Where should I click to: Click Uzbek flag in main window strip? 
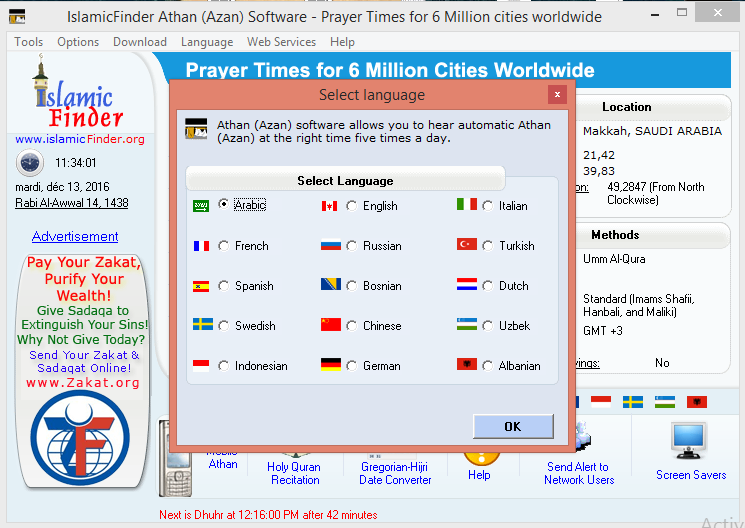tap(665, 402)
